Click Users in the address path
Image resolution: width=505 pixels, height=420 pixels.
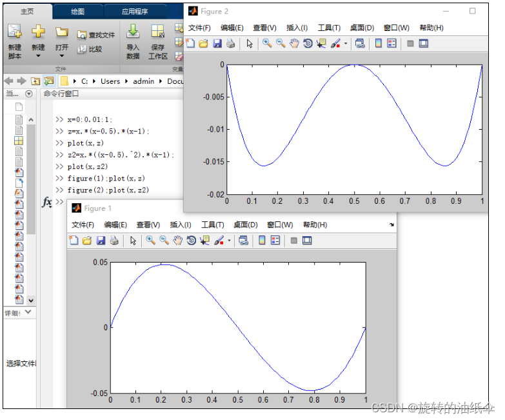[110, 81]
